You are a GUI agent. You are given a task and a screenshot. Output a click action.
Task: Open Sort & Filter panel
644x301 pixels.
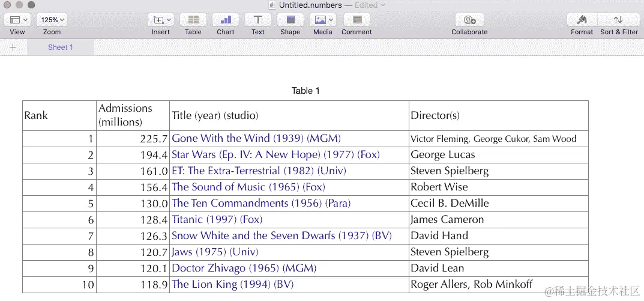(619, 20)
